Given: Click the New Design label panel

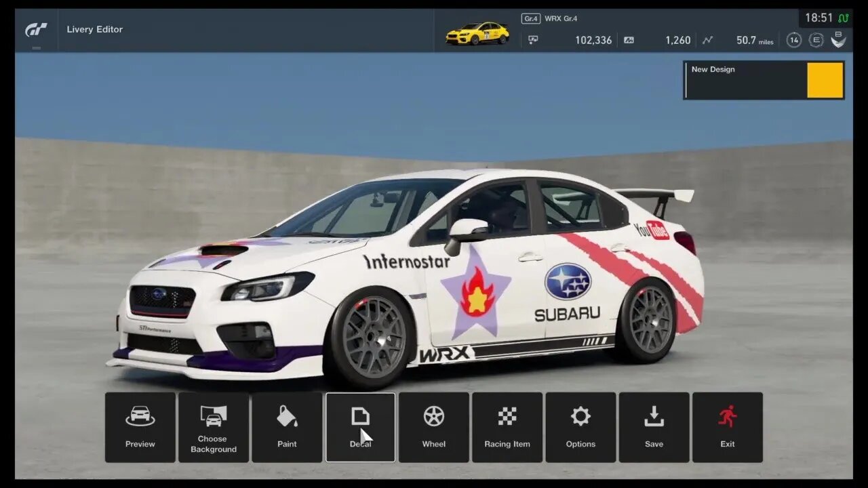Looking at the screenshot, I should [745, 81].
